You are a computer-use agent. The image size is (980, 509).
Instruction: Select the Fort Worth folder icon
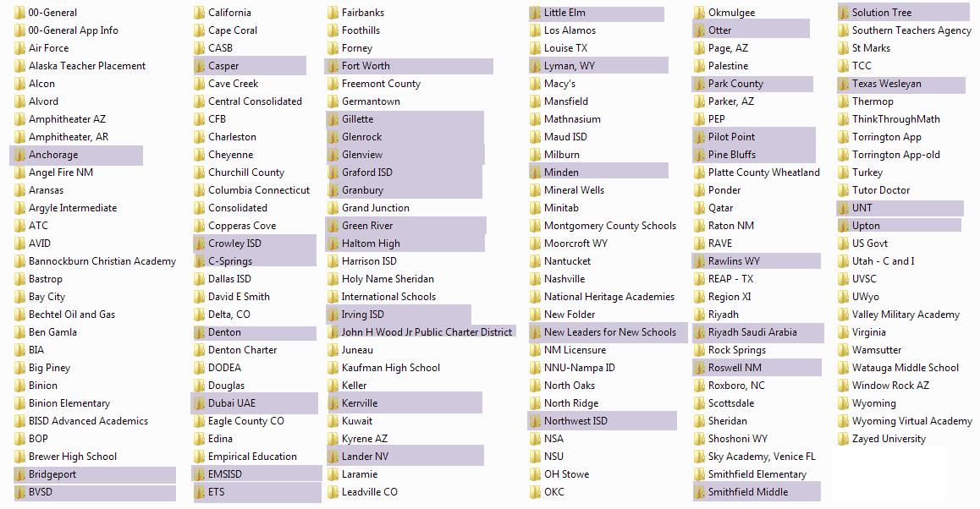tap(333, 66)
